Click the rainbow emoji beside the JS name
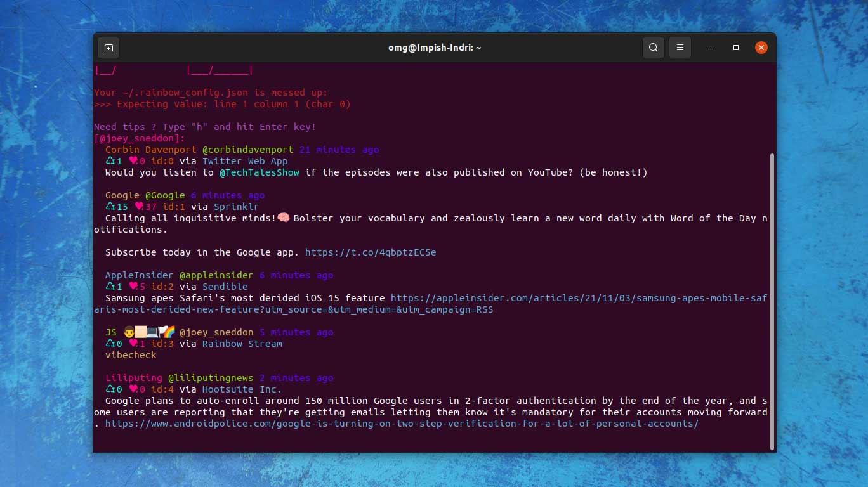 [x=169, y=332]
